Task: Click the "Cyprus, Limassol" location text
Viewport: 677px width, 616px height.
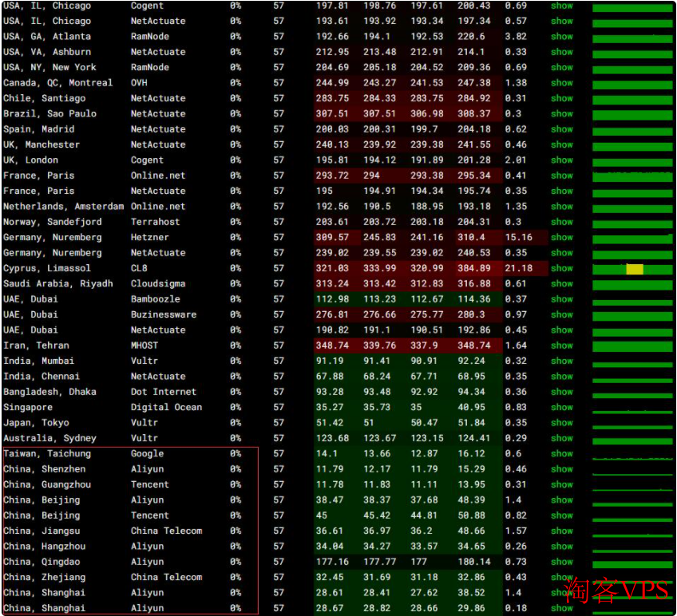Action: coord(47,268)
